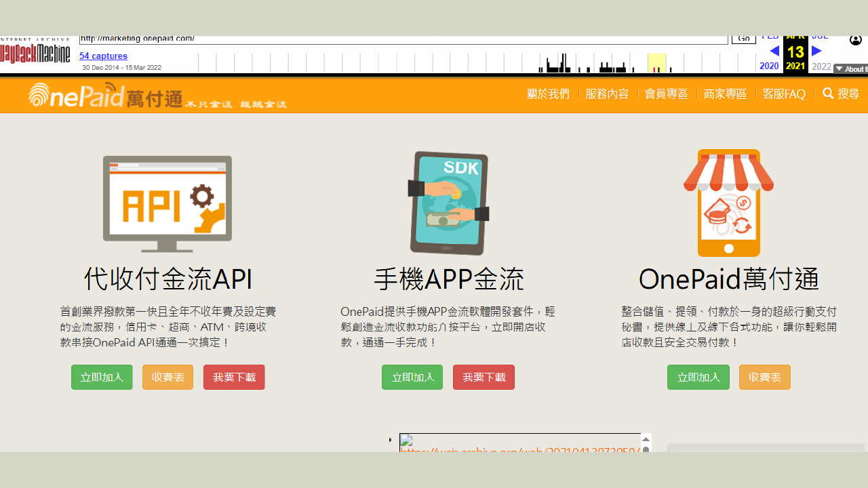Open the 54 captures link
Viewport: 868px width, 488px height.
[103, 56]
